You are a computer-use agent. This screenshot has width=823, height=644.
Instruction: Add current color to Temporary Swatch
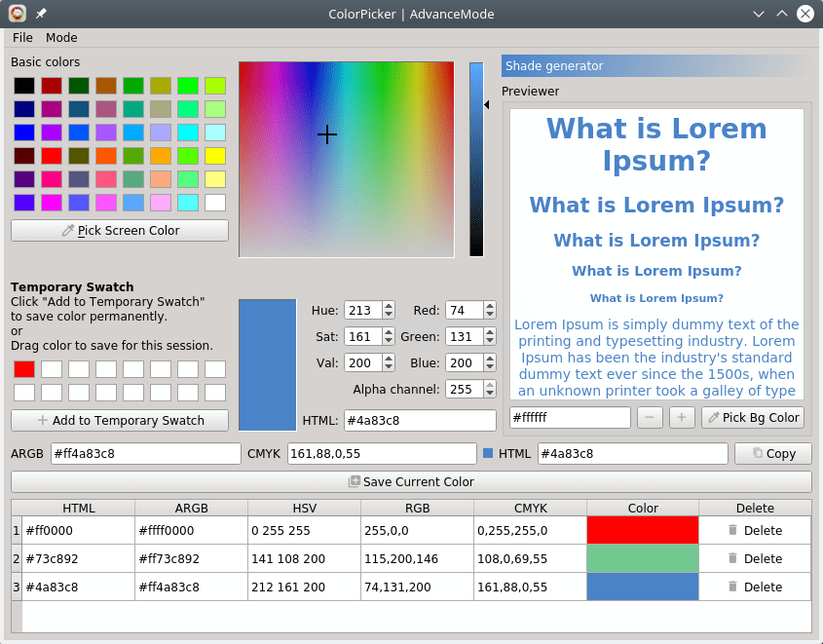pos(119,420)
